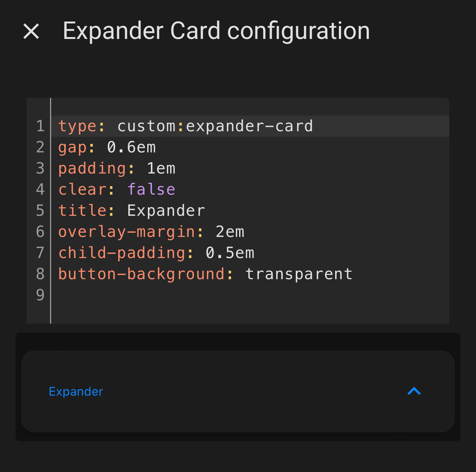Click the Expander title in card preview
Screen dimensions: 476x472
coord(76,391)
